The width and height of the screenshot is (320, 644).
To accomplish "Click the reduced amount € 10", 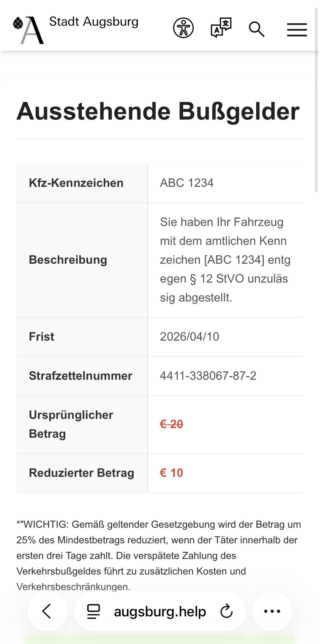I will pyautogui.click(x=171, y=473).
